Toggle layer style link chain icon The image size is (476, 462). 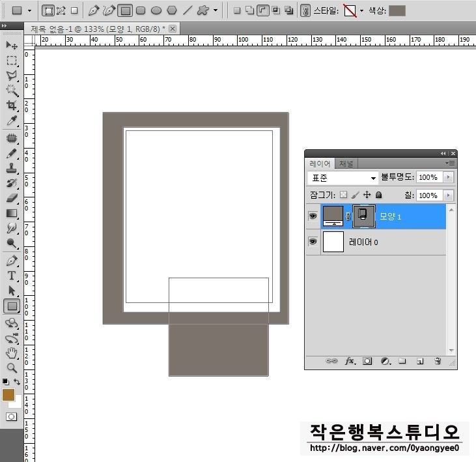point(305,11)
